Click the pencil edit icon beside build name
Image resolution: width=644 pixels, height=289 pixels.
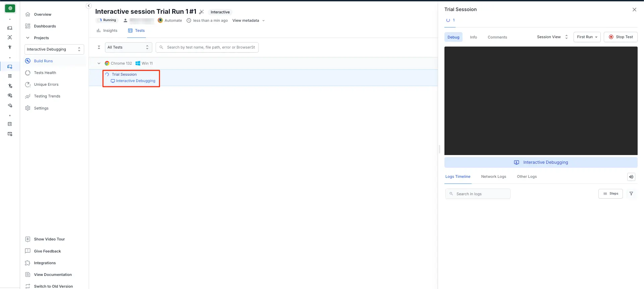point(201,12)
